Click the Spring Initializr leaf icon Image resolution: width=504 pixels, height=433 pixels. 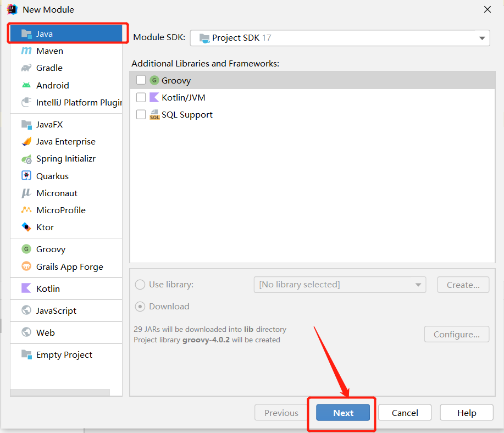pyautogui.click(x=26, y=159)
